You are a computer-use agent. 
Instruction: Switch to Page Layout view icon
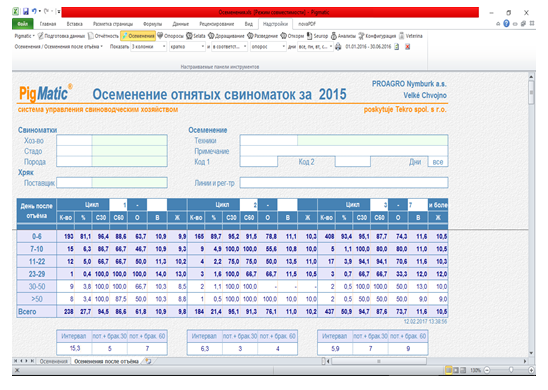pos(456,370)
